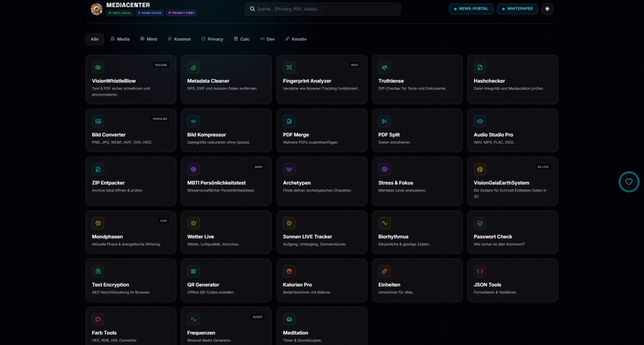Click the Metadata Cleaner eraser icon
Screen dimensions: 644x345
click(193, 67)
